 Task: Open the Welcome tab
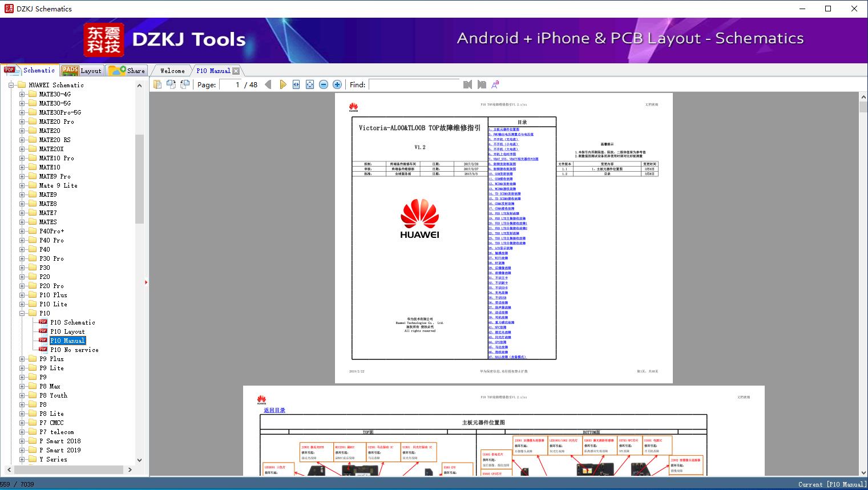(x=172, y=71)
